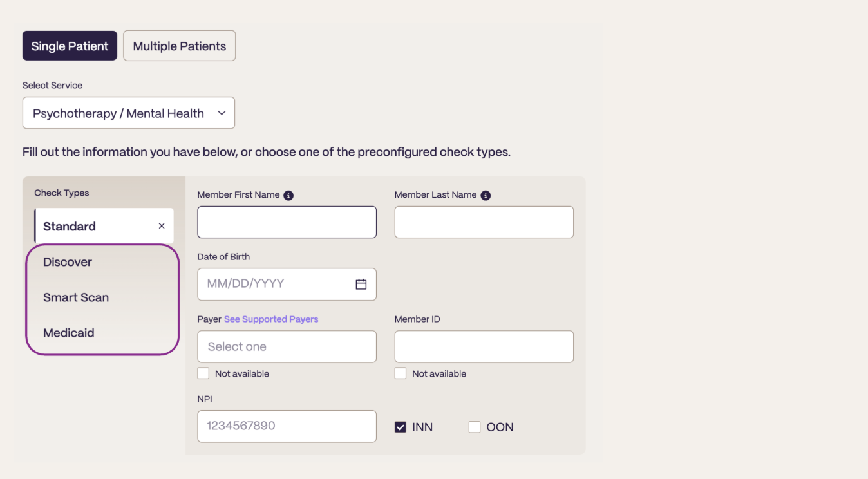Click the info icon beside Member First Name
868x479 pixels.
pyautogui.click(x=288, y=195)
